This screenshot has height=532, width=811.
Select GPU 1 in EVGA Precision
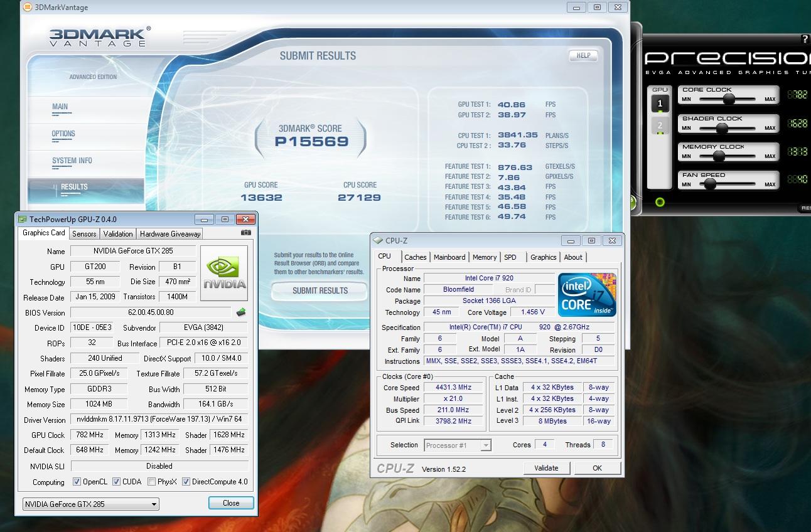660,104
